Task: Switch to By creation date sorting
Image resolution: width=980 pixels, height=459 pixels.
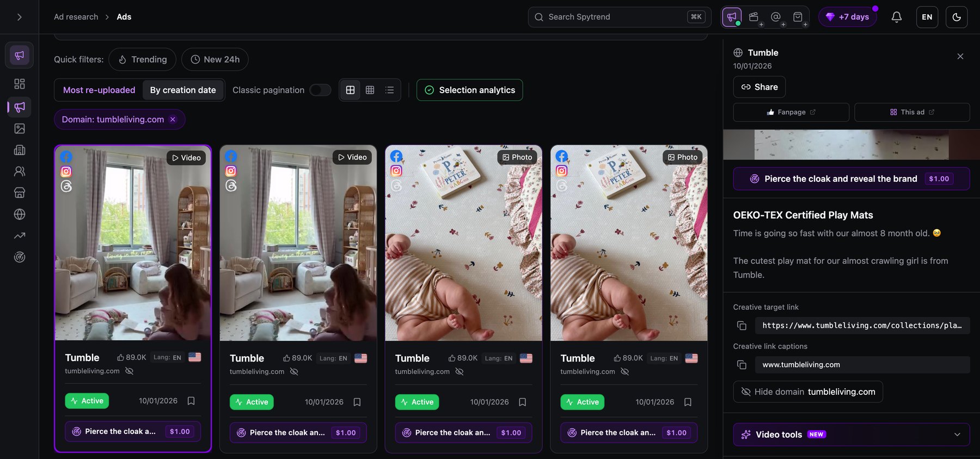Action: tap(183, 90)
